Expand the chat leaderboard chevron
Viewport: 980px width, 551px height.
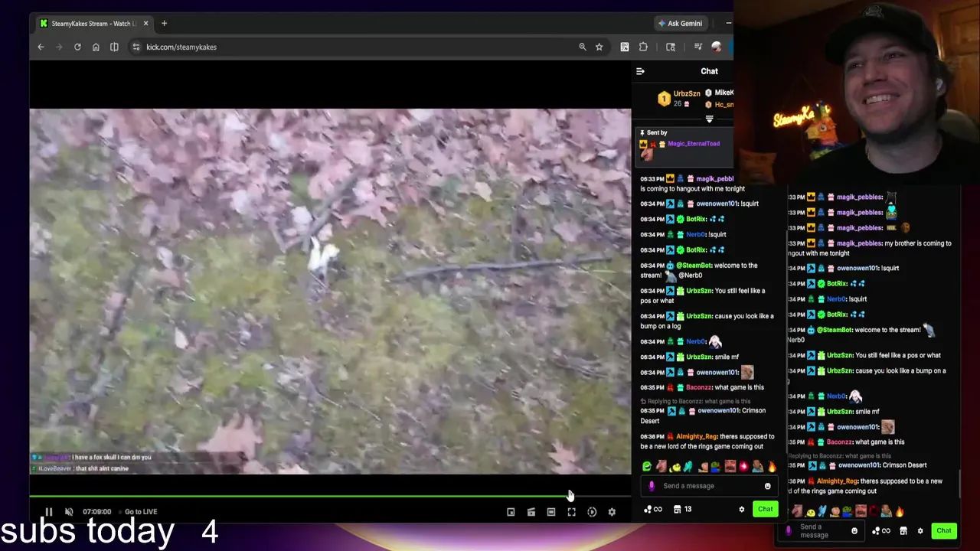coord(709,119)
